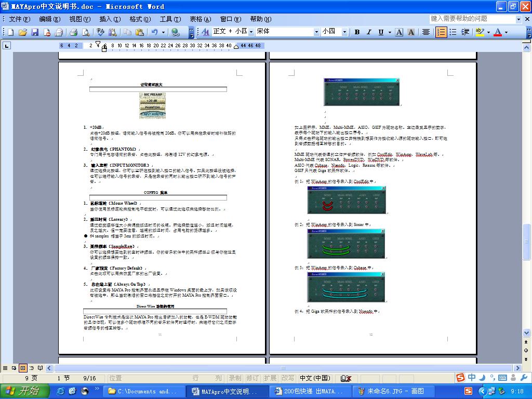Apply highlight color marker button
532x399 pixels.
480,32
